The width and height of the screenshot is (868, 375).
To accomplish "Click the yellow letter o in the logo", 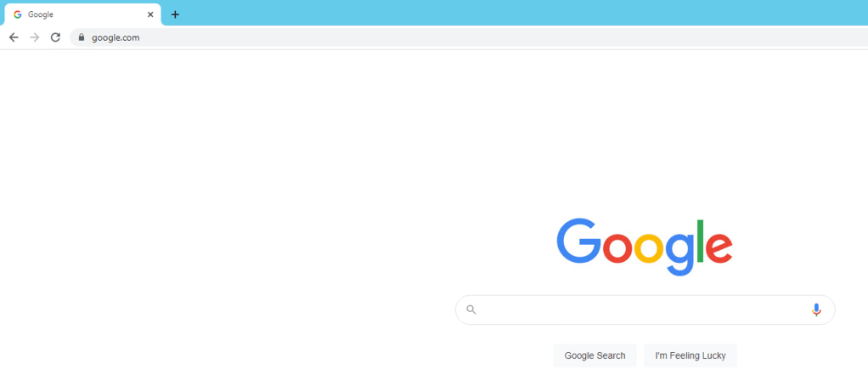I will click(x=648, y=248).
